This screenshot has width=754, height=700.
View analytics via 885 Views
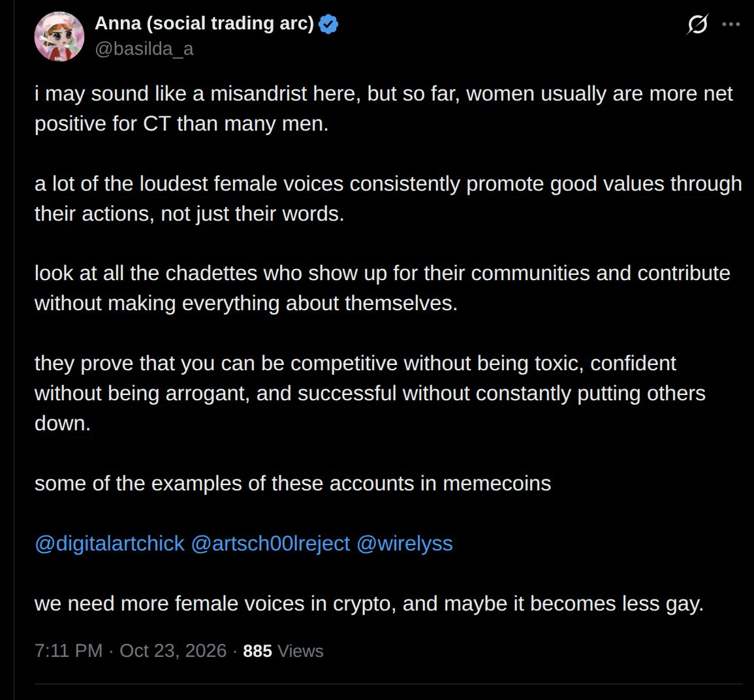click(283, 651)
